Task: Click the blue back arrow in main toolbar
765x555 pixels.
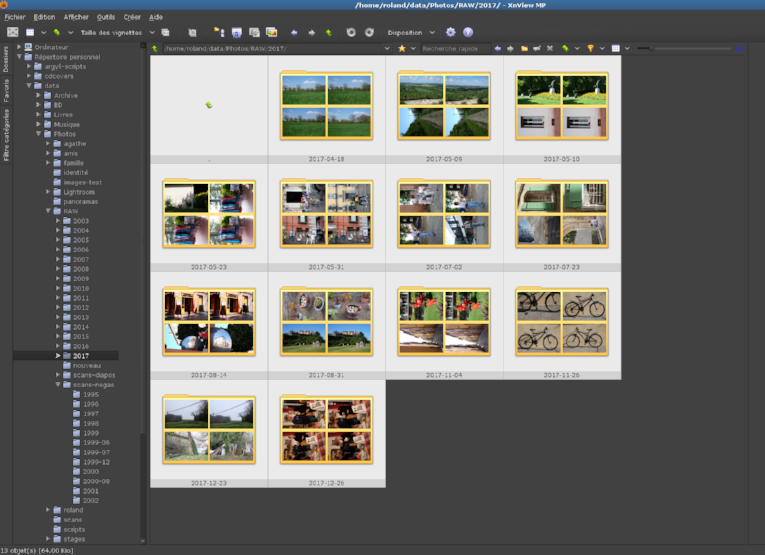Action: pyautogui.click(x=294, y=32)
